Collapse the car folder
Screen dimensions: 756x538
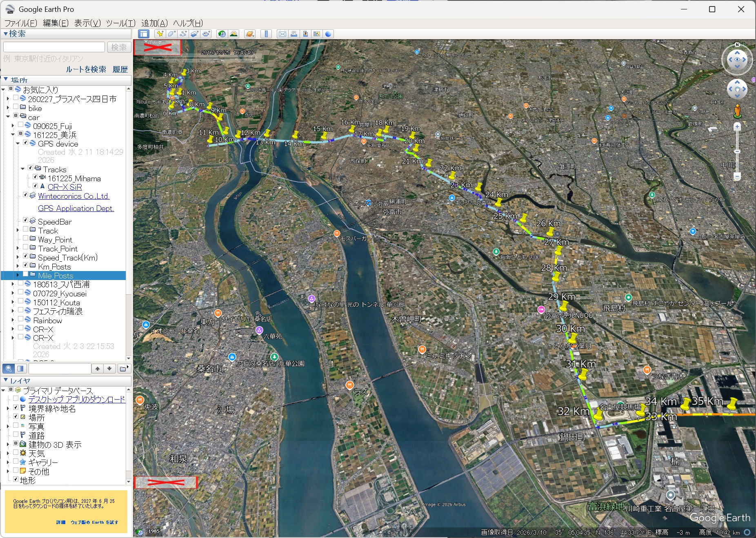tap(8, 117)
